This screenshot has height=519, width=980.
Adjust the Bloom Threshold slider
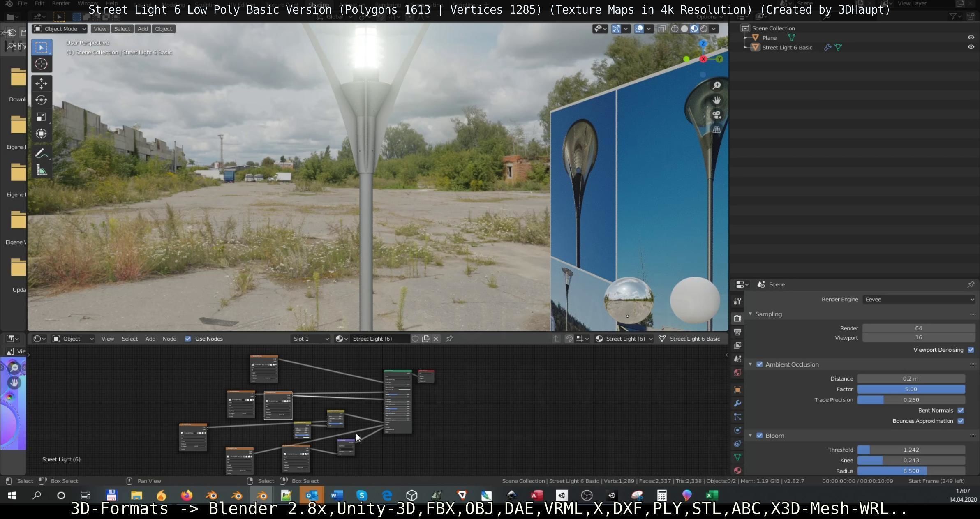click(911, 450)
